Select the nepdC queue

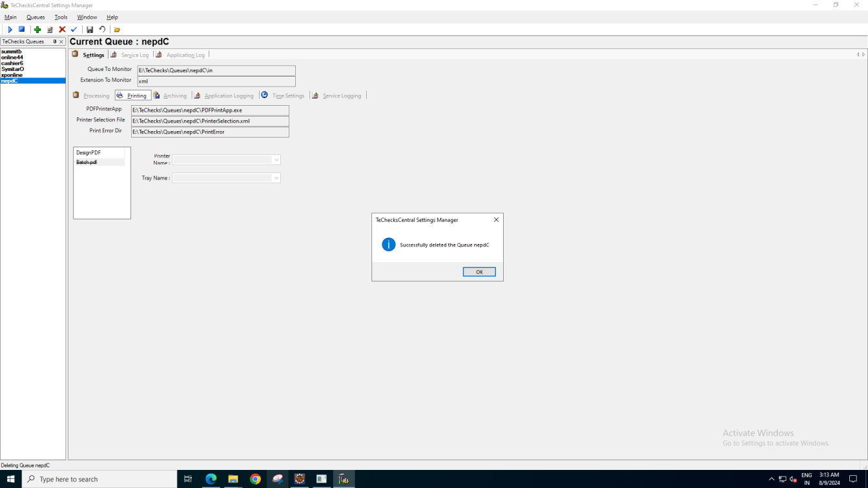(33, 81)
